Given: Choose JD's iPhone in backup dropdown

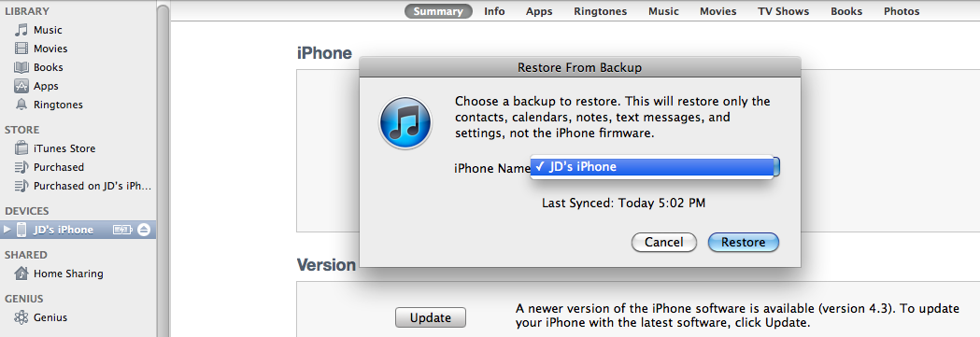Looking at the screenshot, I should click(x=652, y=166).
